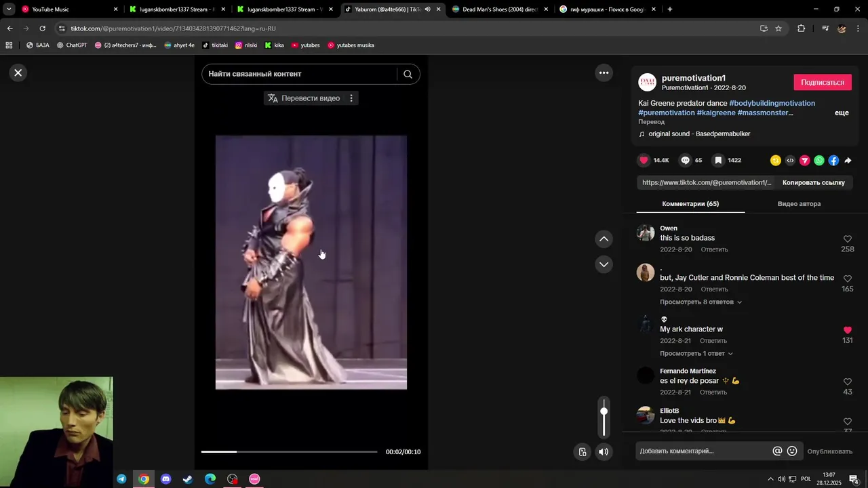This screenshot has width=868, height=488.
Task: Click Опубликовать to post comment
Action: (x=829, y=452)
